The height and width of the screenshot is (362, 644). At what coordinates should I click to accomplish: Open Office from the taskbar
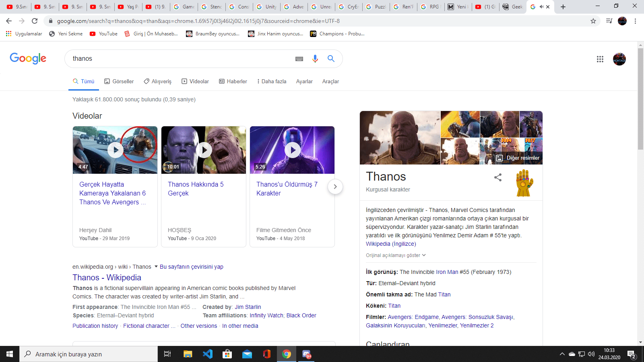click(x=267, y=354)
